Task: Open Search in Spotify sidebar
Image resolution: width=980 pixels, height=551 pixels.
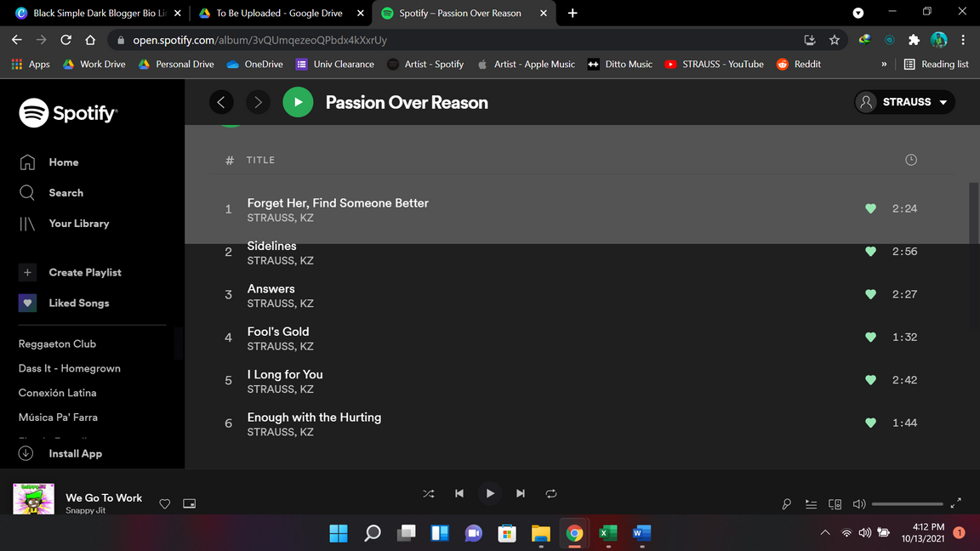Action: tap(51, 193)
